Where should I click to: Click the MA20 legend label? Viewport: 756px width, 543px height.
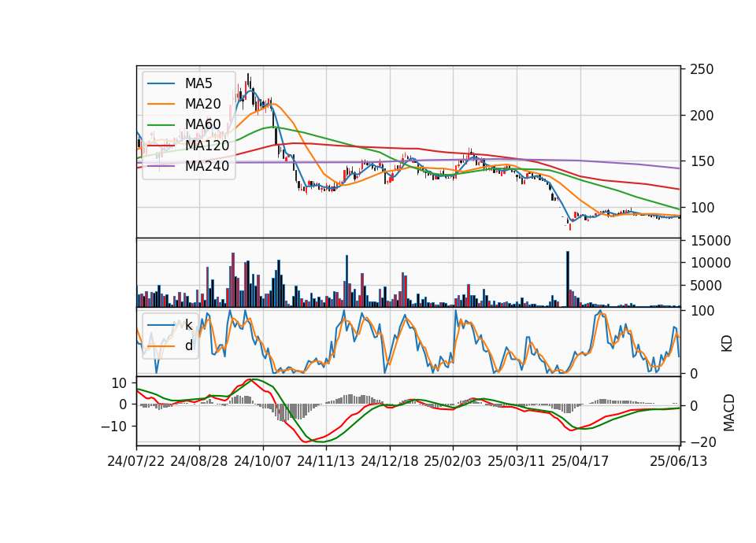(x=202, y=104)
